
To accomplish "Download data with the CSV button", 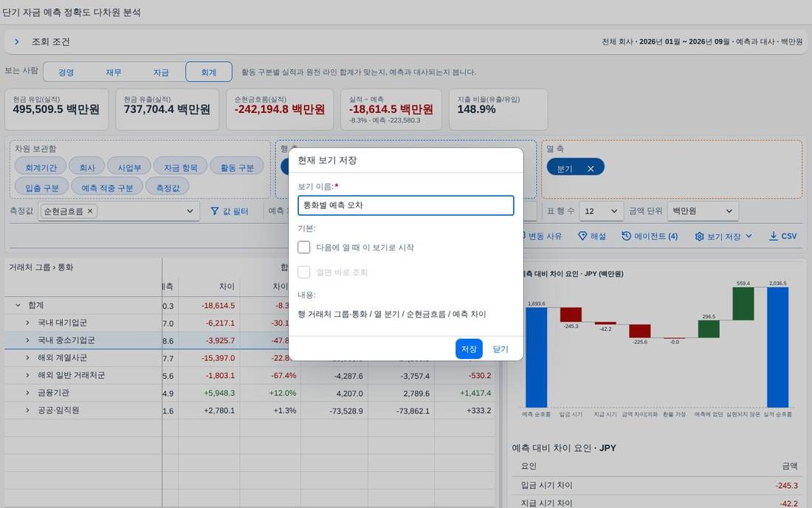I will point(782,236).
